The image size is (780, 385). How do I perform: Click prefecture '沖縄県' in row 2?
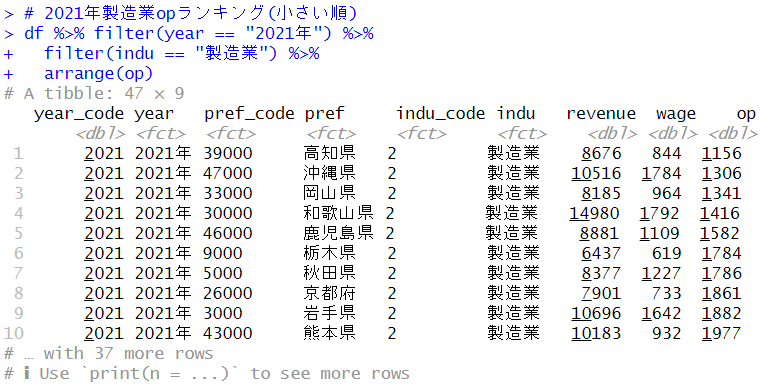pyautogui.click(x=329, y=173)
